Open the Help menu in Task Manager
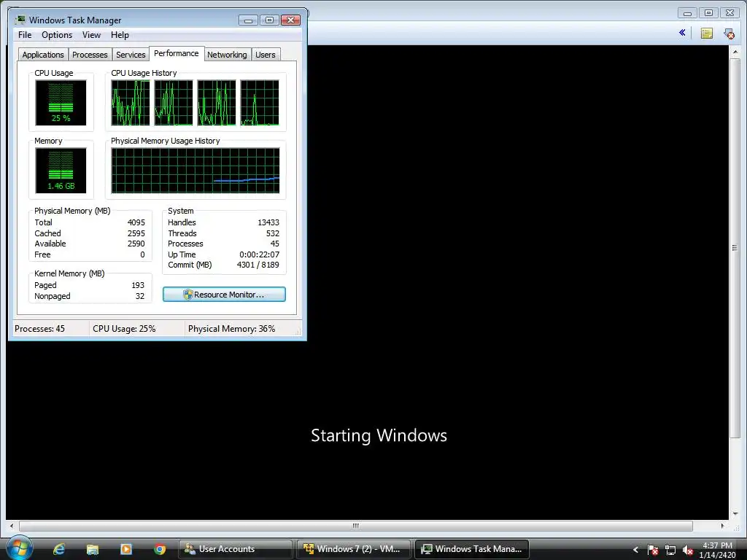 (x=120, y=35)
